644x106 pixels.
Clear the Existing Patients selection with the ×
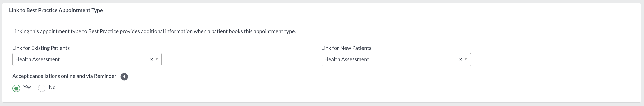[151, 59]
